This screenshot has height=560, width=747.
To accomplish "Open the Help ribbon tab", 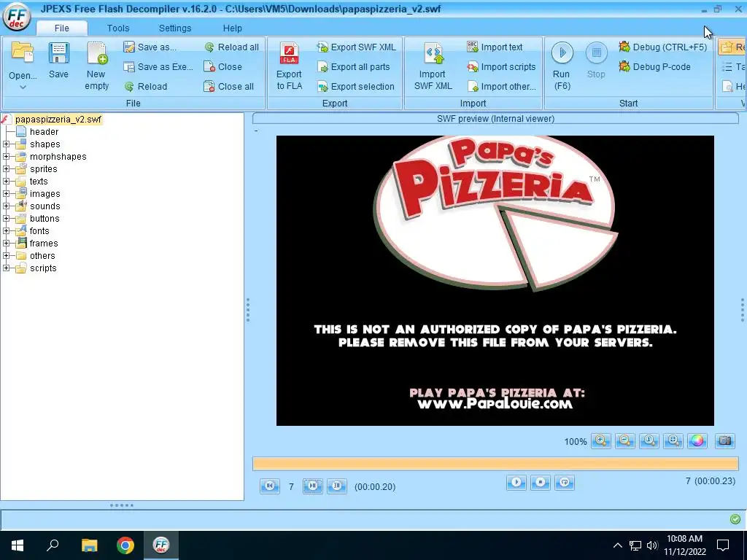I will tap(233, 28).
